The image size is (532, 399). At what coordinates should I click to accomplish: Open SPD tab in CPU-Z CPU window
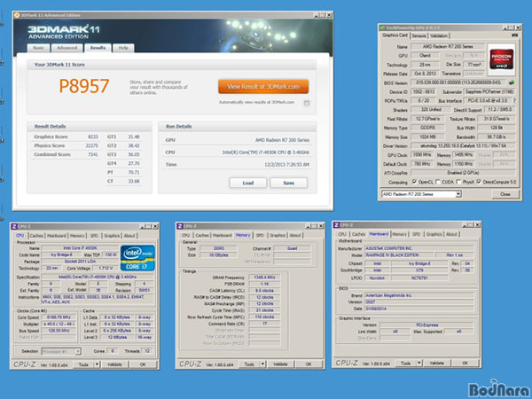coord(94,236)
